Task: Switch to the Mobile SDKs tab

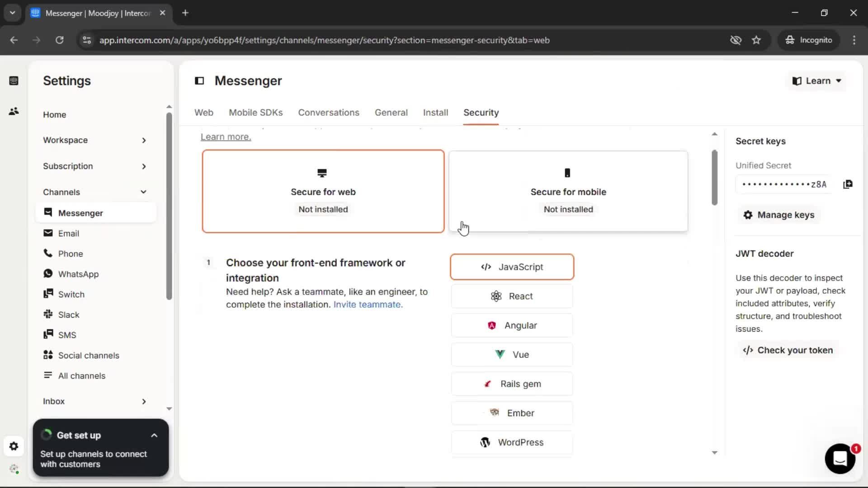Action: (x=256, y=113)
